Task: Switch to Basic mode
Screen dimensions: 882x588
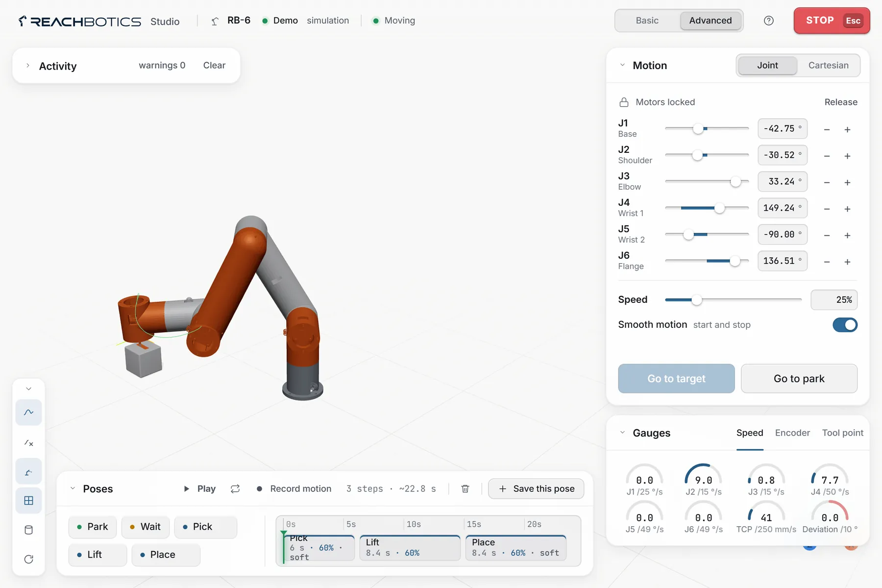Action: point(647,21)
